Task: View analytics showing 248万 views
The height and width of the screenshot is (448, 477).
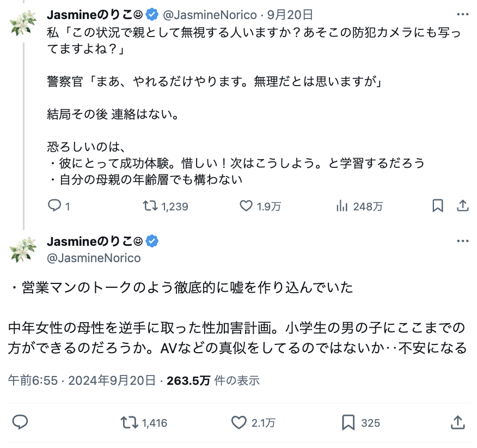Action: tap(343, 206)
